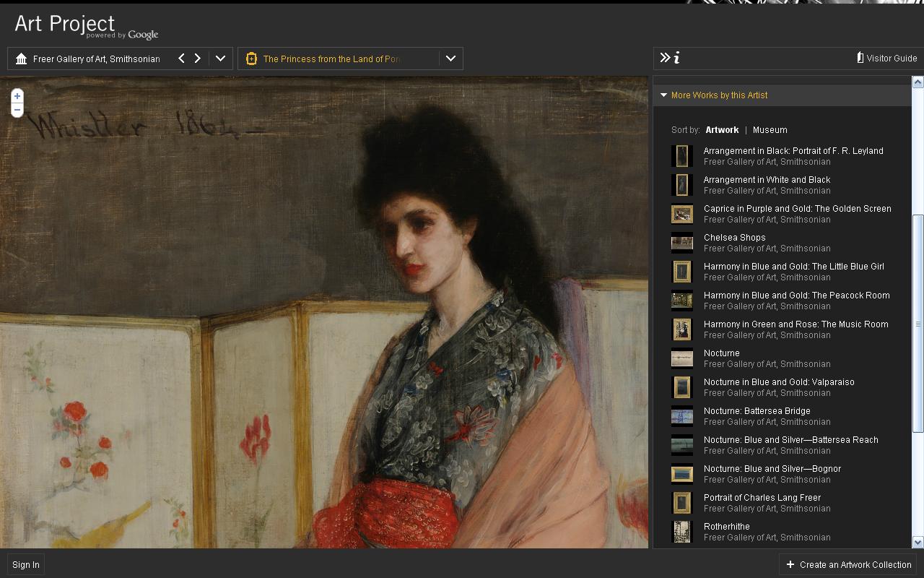The image size is (924, 578).
Task: Sort works by Artwork
Action: tap(722, 130)
